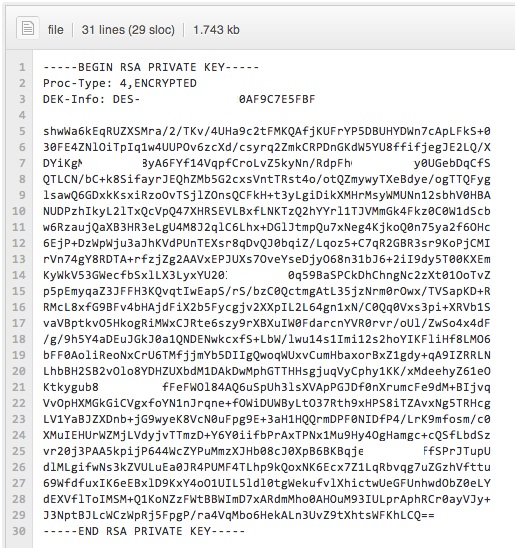The height and width of the screenshot is (548, 515).
Task: Select line number 21
Action: pyautogui.click(x=19, y=387)
